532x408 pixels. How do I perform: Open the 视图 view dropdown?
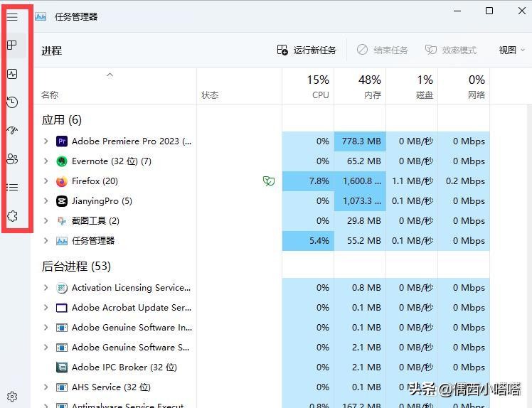click(x=511, y=50)
